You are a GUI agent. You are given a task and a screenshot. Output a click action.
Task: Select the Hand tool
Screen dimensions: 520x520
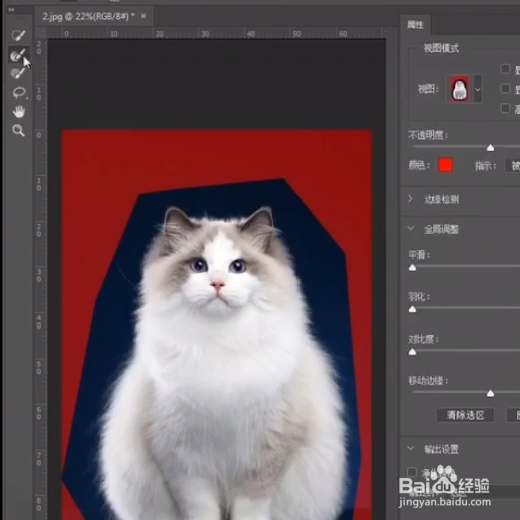tap(19, 112)
